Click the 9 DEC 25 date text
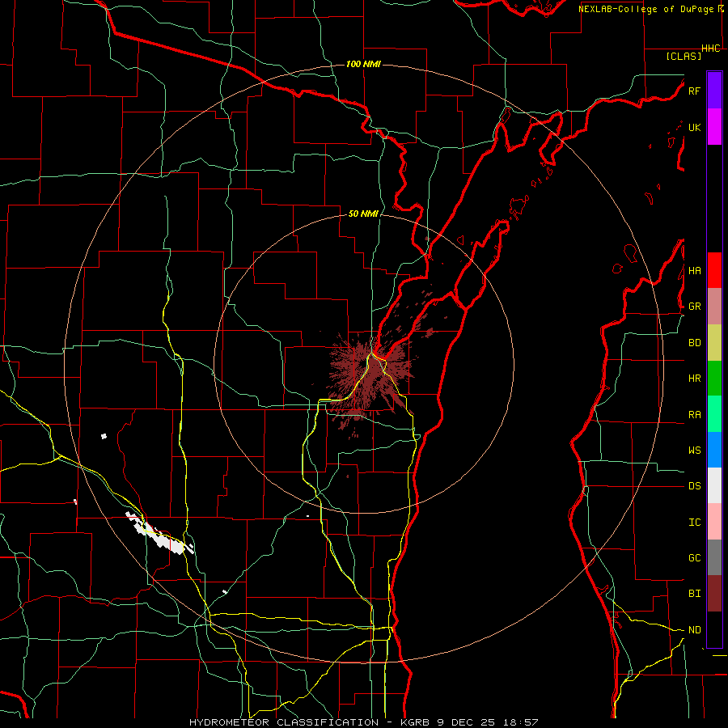The image size is (728, 728). pos(466,722)
